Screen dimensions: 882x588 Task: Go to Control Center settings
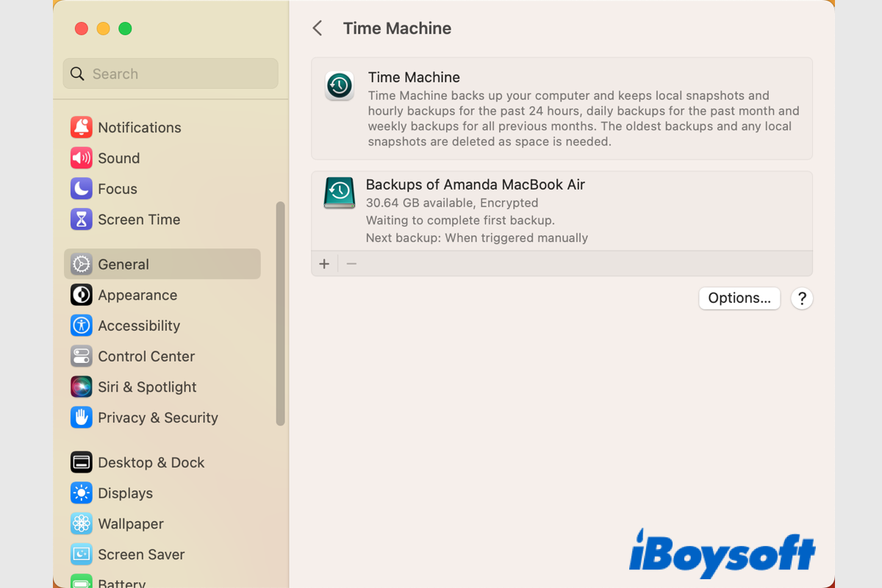(x=146, y=356)
